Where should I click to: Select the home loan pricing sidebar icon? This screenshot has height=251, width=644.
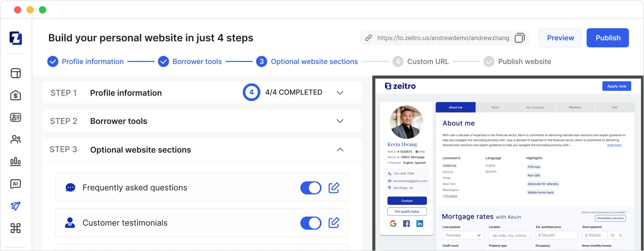(x=15, y=95)
